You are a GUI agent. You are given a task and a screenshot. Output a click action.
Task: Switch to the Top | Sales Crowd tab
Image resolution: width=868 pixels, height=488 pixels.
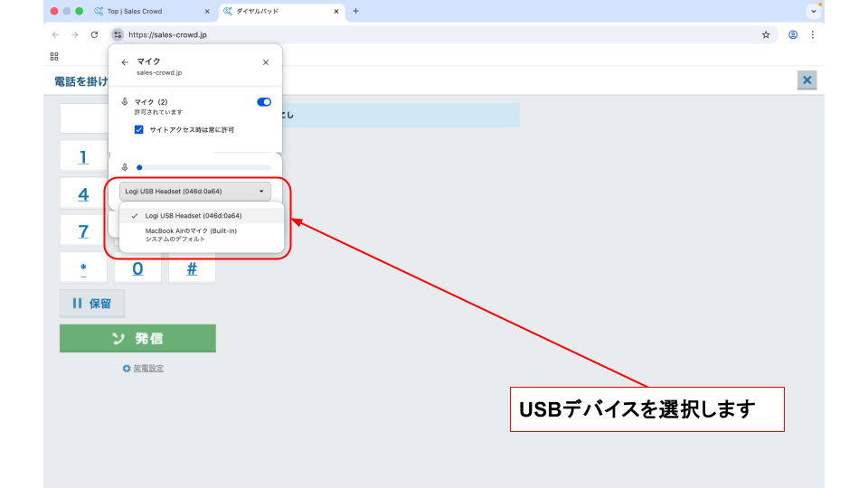pos(149,11)
